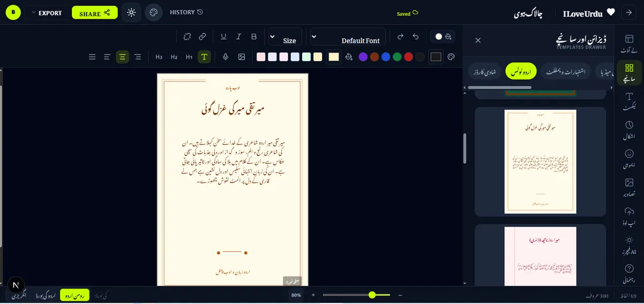
Task: Click the unlink (broken chain) icon
Action: point(187,36)
